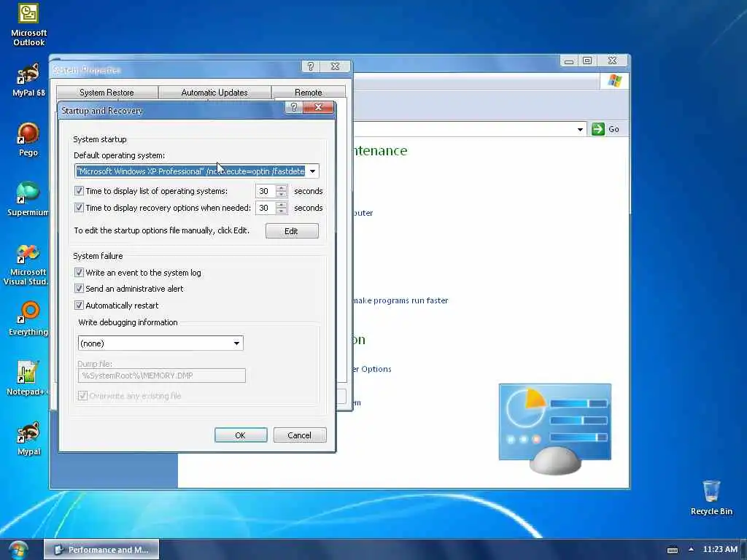Screen dimensions: 747x560
Task: Uncheck Send an administrative alert
Action: (79, 289)
